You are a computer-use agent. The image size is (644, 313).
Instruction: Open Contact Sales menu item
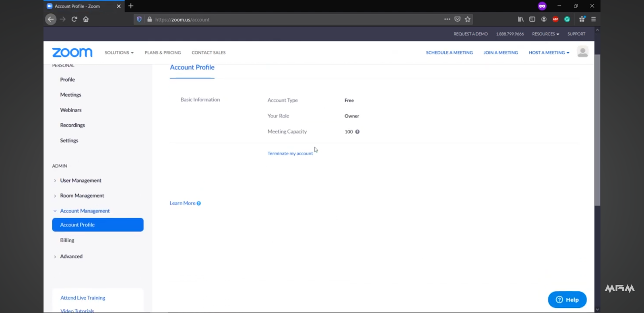208,53
